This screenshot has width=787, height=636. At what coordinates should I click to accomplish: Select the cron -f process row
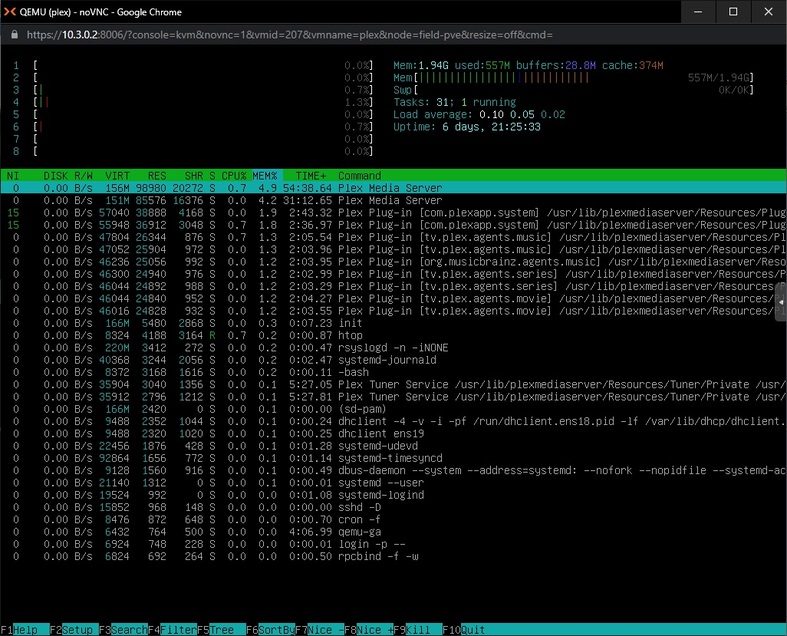coord(394,520)
